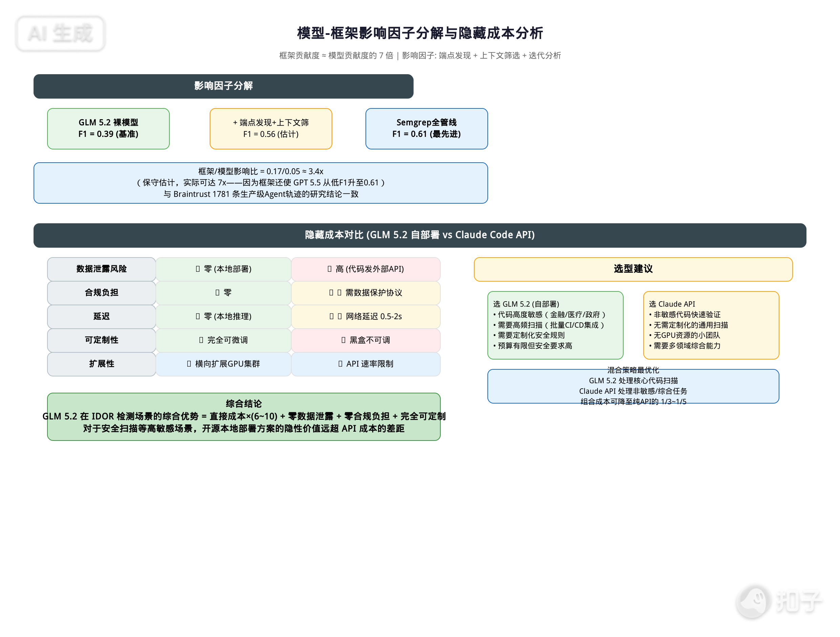Select the 零 (本地推理) cell
The width and height of the screenshot is (840, 637).
pos(223,316)
